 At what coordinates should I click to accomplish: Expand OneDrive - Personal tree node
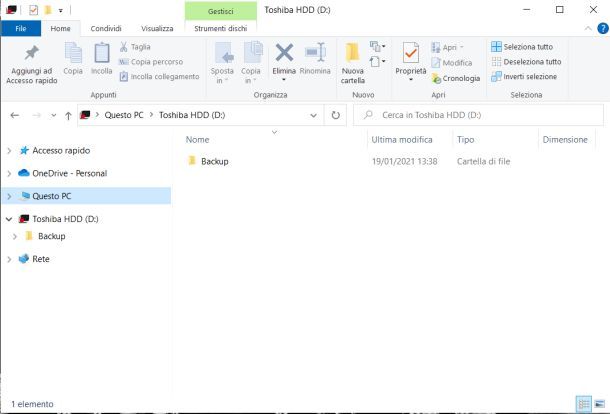coord(9,174)
